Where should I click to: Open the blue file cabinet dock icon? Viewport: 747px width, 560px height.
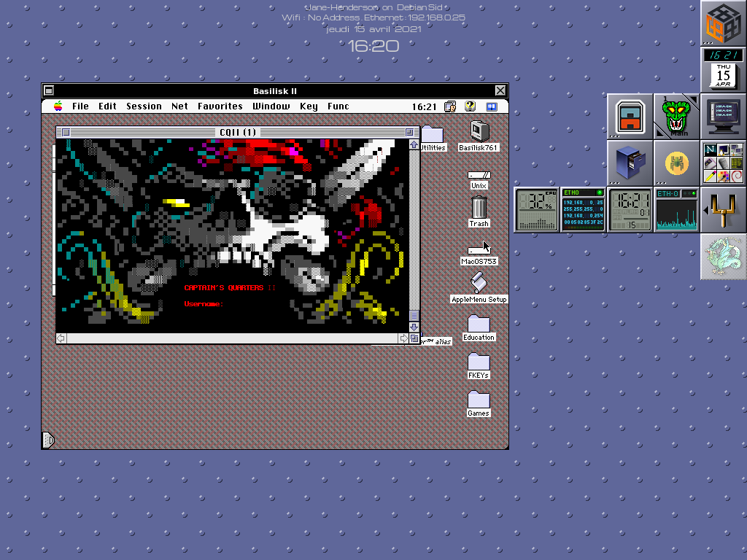pyautogui.click(x=630, y=163)
